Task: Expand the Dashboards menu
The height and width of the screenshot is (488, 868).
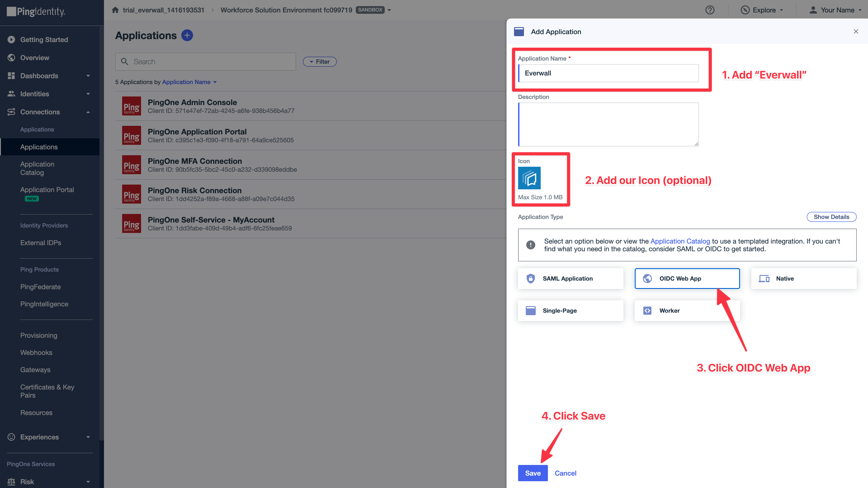Action: pyautogui.click(x=88, y=76)
